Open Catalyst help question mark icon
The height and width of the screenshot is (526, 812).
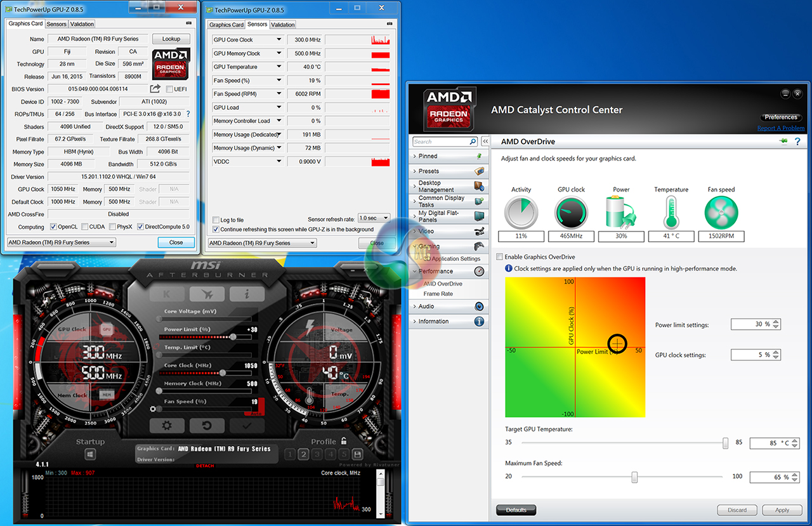797,141
